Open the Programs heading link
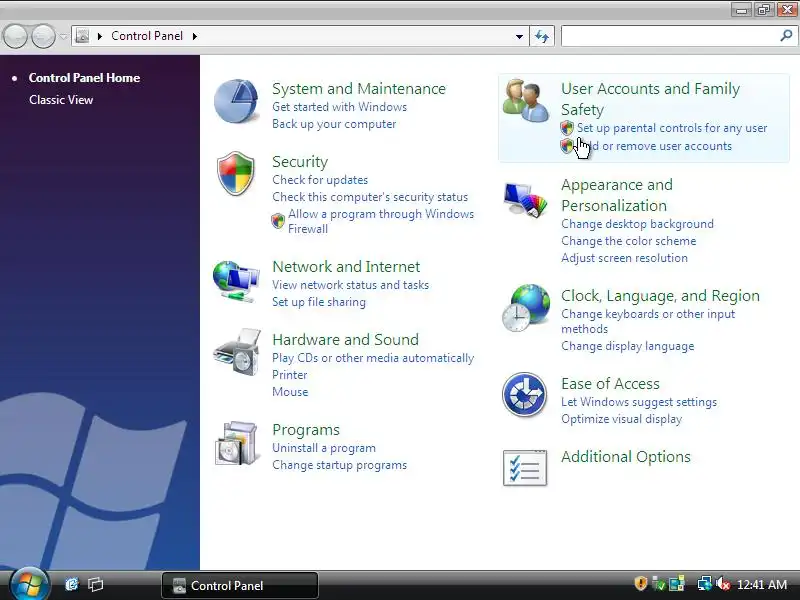Image resolution: width=800 pixels, height=600 pixels. point(306,430)
